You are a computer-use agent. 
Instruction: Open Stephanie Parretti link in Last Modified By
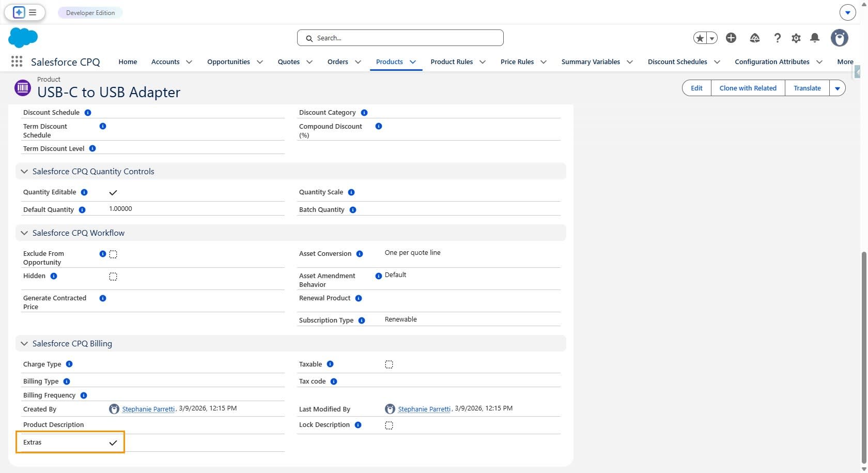point(424,409)
